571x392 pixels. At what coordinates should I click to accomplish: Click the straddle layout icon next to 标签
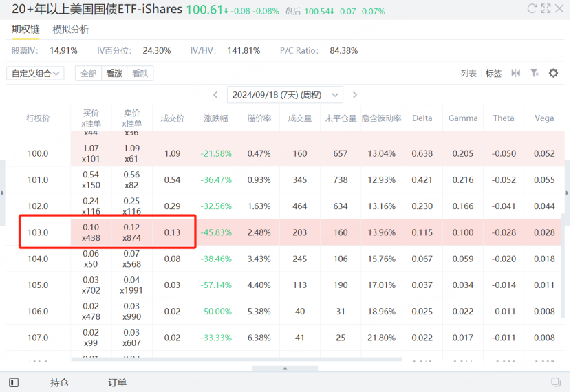(516, 73)
